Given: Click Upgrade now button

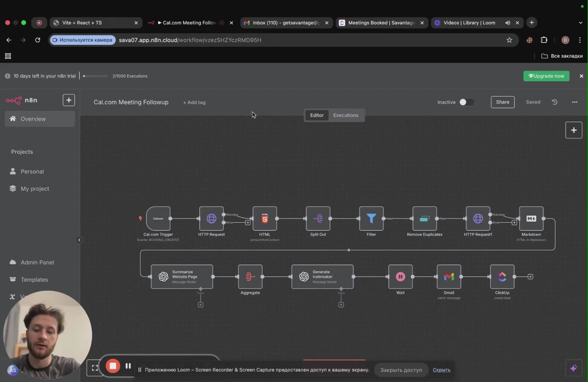Looking at the screenshot, I should [x=547, y=76].
